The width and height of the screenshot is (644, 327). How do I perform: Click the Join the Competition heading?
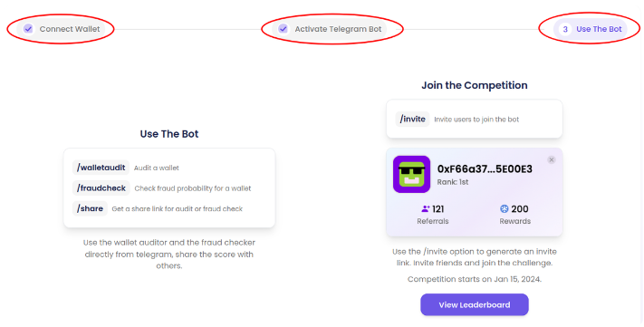point(475,85)
